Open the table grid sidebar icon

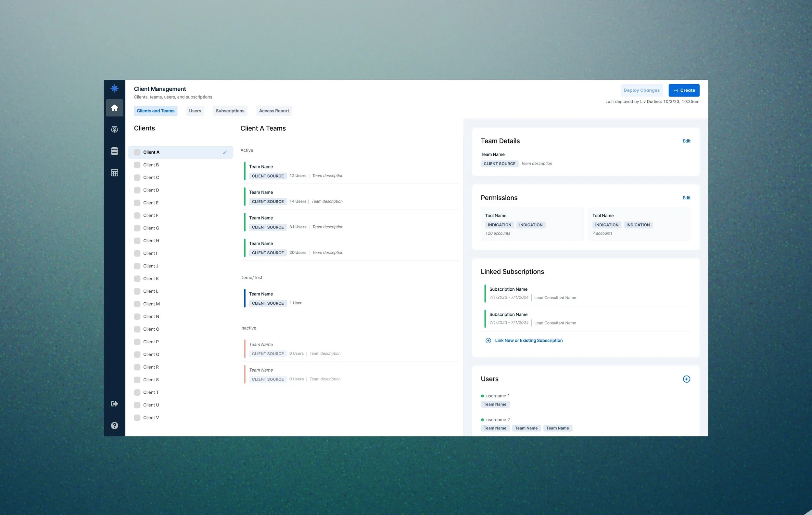pyautogui.click(x=114, y=173)
